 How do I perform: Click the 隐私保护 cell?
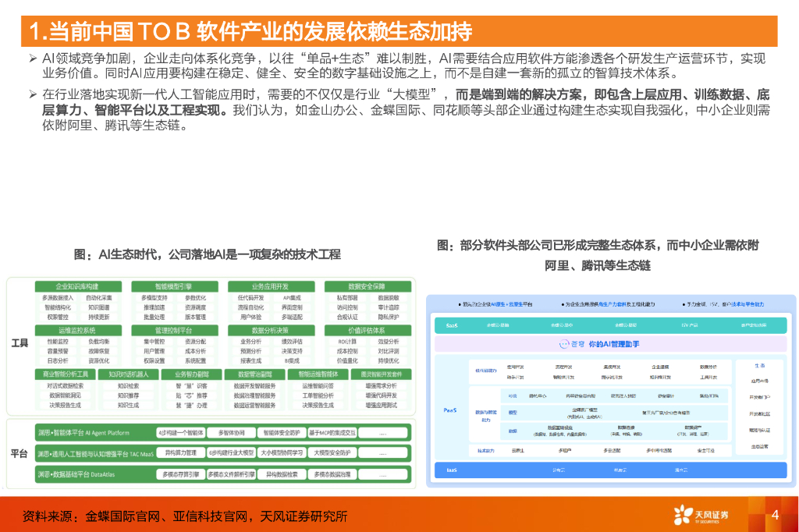389,317
